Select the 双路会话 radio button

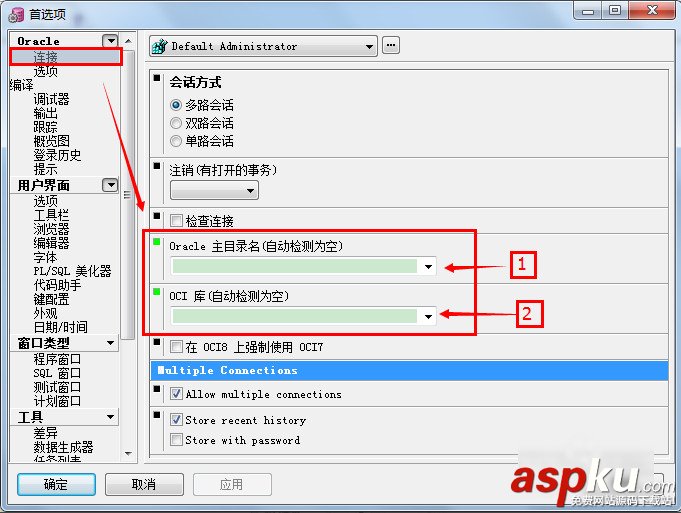pos(176,123)
